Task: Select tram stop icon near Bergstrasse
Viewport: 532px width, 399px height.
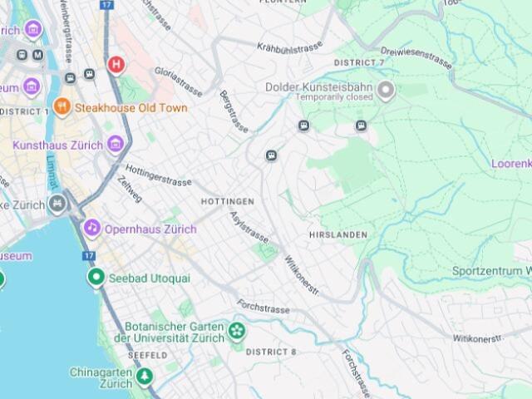Action: pyautogui.click(x=271, y=155)
